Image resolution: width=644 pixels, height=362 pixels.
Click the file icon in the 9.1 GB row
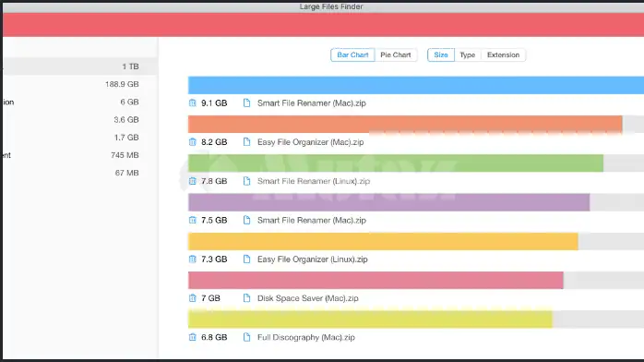[246, 103]
